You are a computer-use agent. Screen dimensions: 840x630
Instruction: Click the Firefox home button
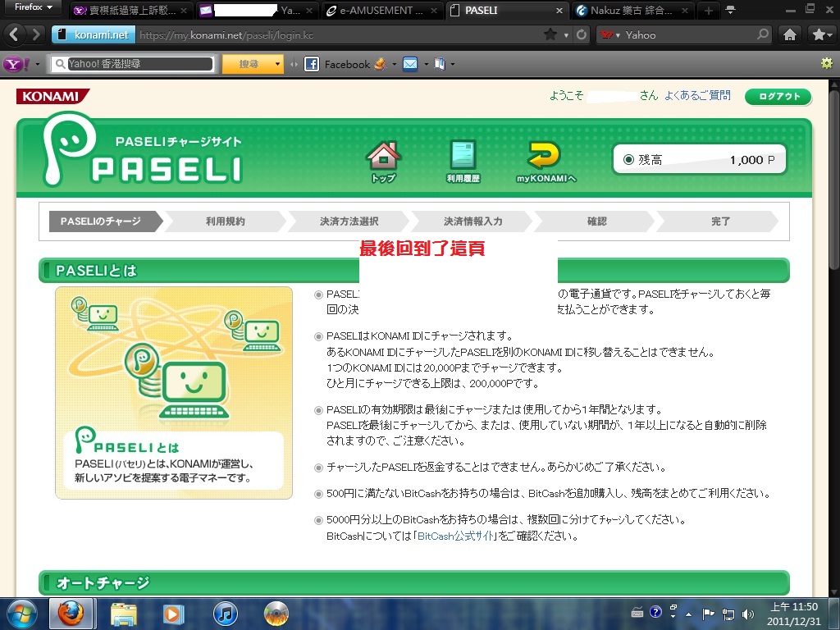[790, 34]
